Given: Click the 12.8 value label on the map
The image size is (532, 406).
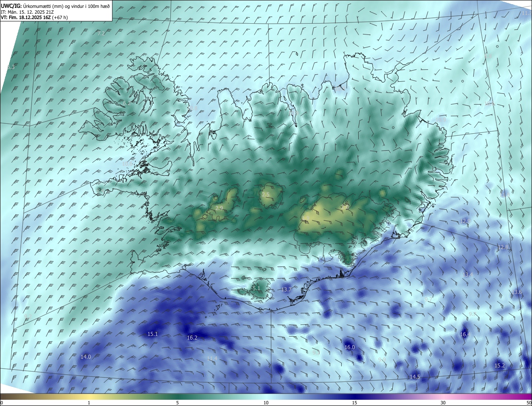Looking at the screenshot, I should [x=503, y=247].
